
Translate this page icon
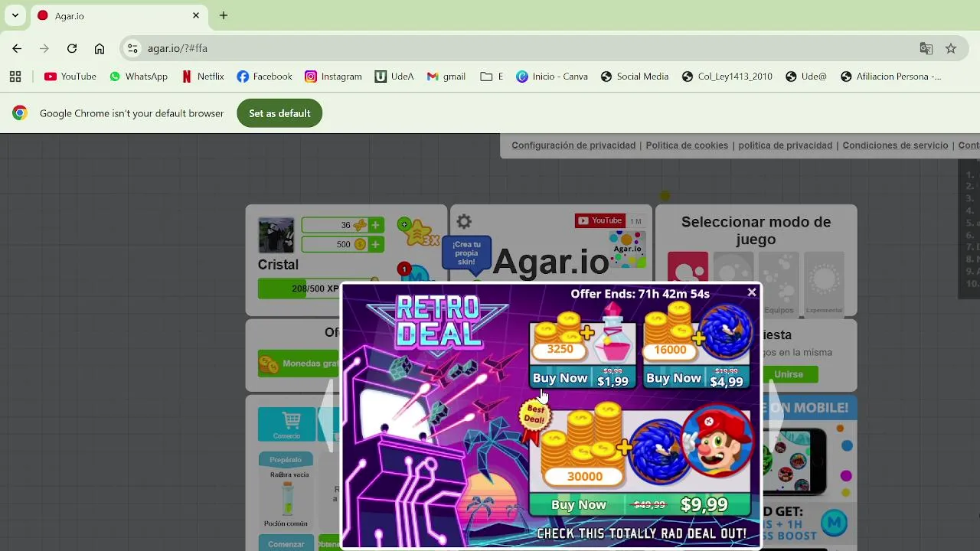point(926,48)
